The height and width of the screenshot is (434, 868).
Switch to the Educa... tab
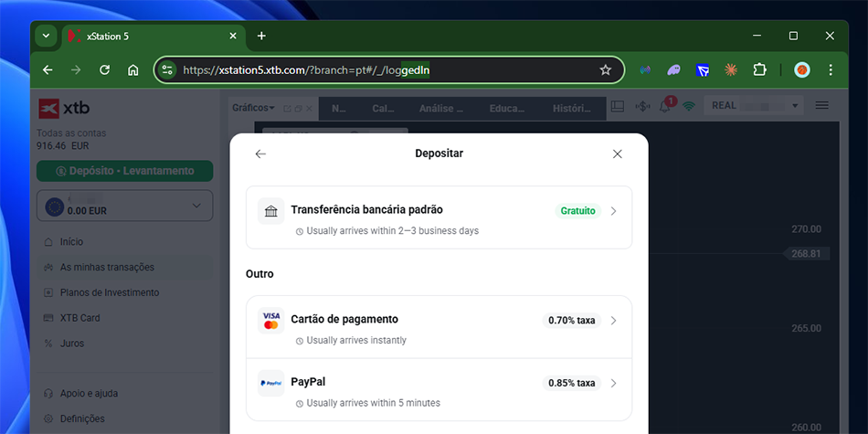point(506,109)
